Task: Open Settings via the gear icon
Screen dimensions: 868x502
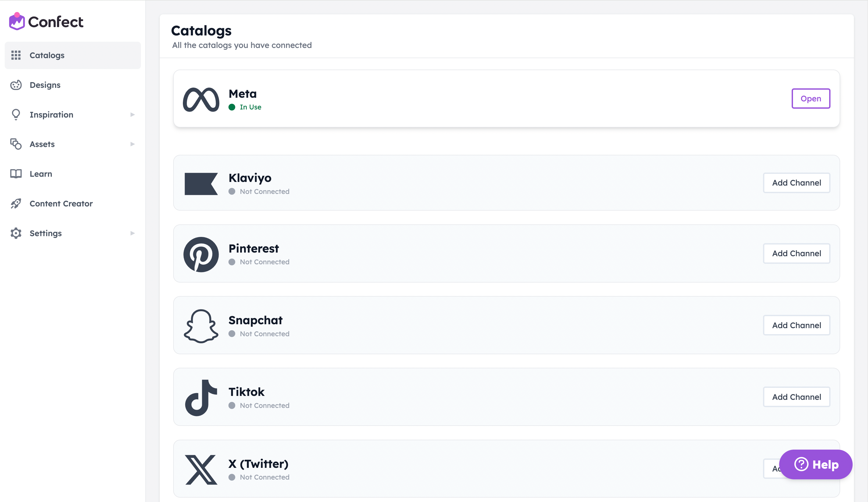Action: point(16,233)
